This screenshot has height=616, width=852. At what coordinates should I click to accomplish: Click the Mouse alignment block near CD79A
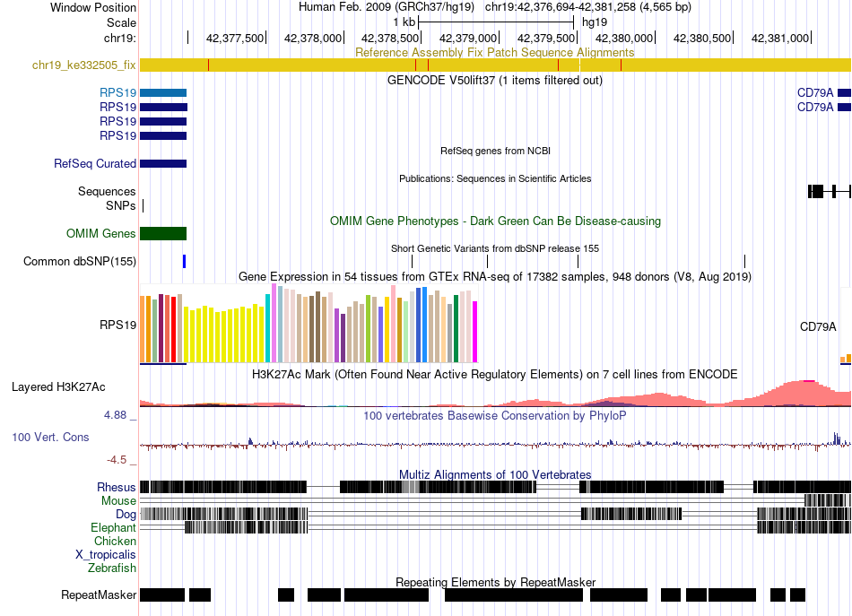coord(828,500)
